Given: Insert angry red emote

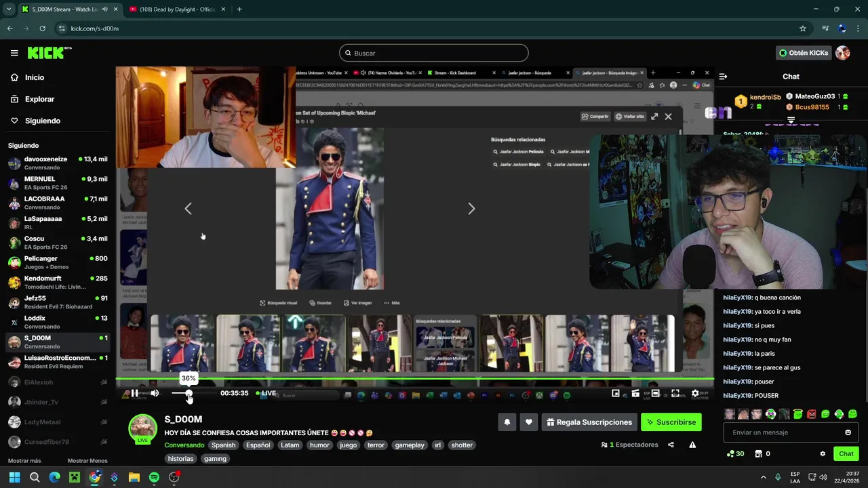Looking at the screenshot, I should click(812, 414).
